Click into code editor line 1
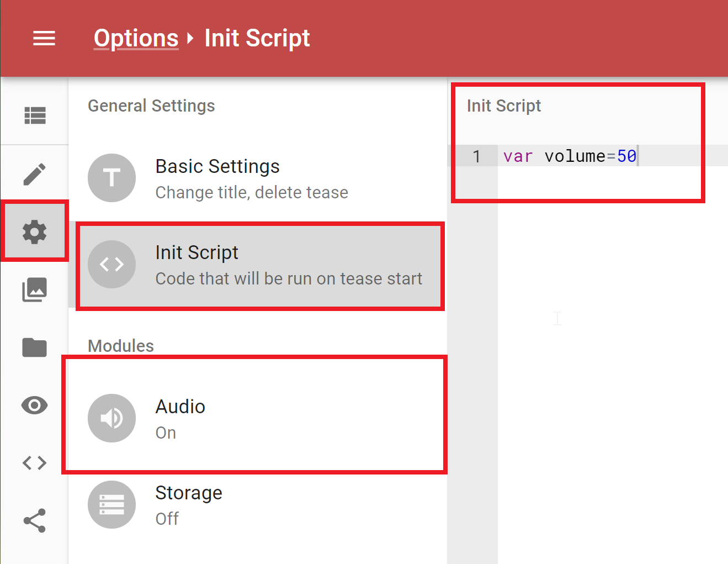The width and height of the screenshot is (728, 564). pos(613,156)
